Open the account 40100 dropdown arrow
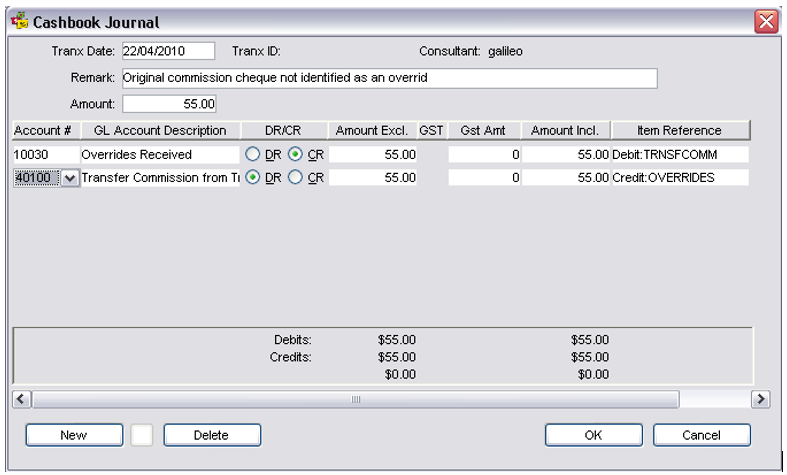The height and width of the screenshot is (475, 787). tap(70, 178)
